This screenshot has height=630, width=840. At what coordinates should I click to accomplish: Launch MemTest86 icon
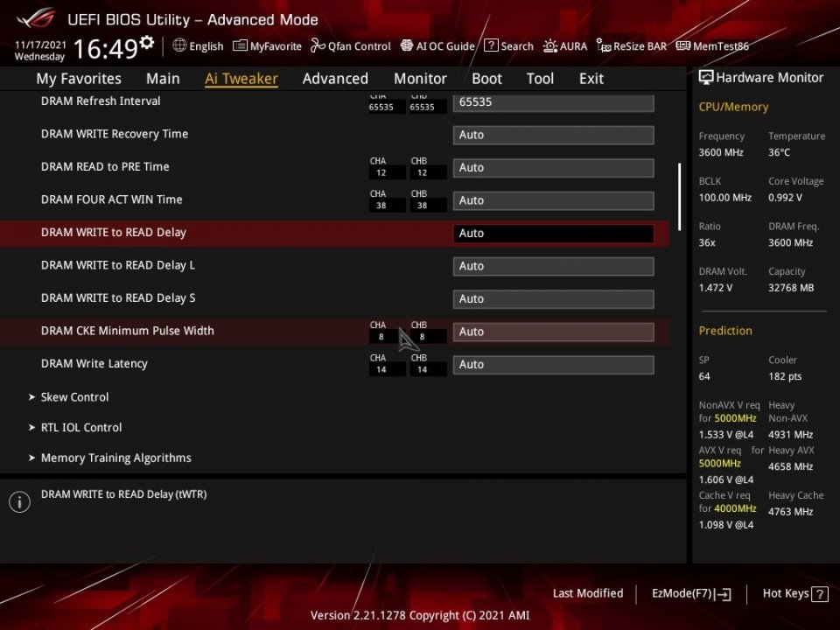[x=683, y=45]
